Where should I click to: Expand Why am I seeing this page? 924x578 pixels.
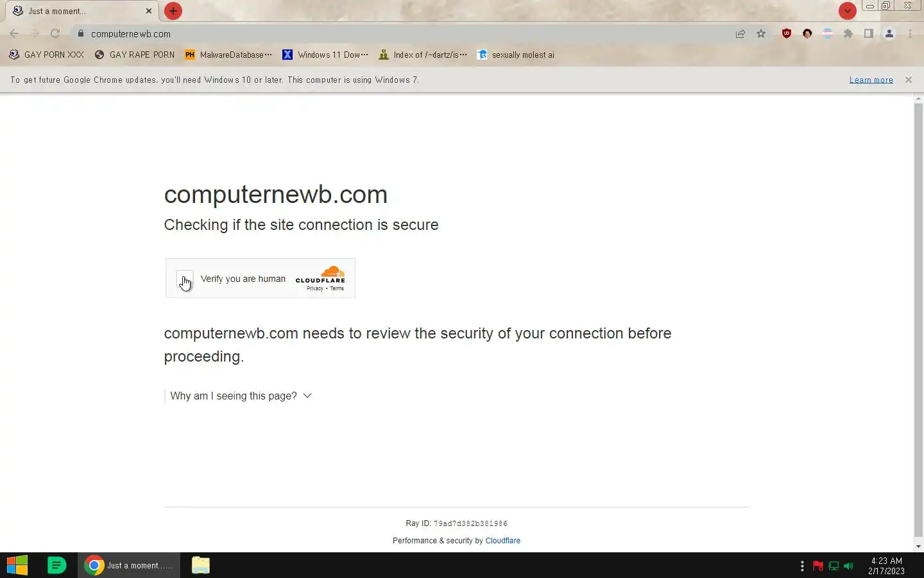[241, 396]
